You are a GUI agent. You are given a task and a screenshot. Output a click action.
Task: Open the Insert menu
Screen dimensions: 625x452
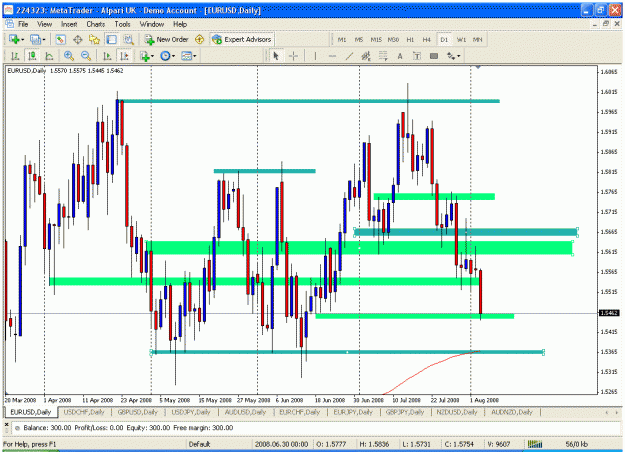coord(69,24)
